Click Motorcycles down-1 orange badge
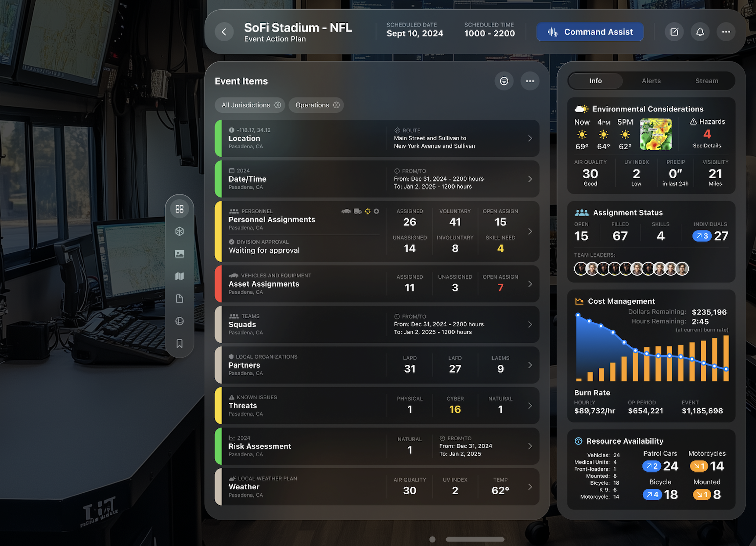The image size is (756, 546). click(x=698, y=466)
